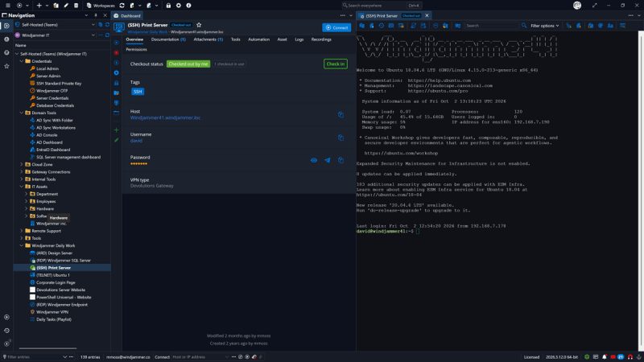Viewport: 644px width, 362px height.
Task: Expand the Remote Support folder
Action: [x=22, y=231]
